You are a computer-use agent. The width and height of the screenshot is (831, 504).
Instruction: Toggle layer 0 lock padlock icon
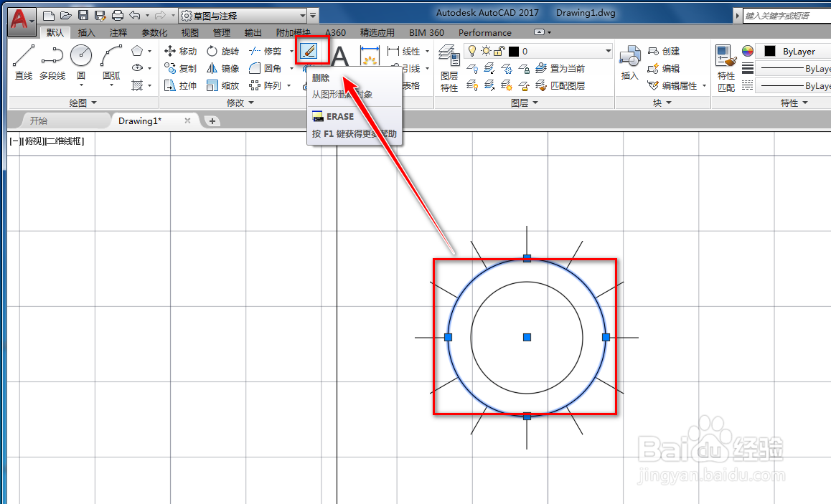499,51
